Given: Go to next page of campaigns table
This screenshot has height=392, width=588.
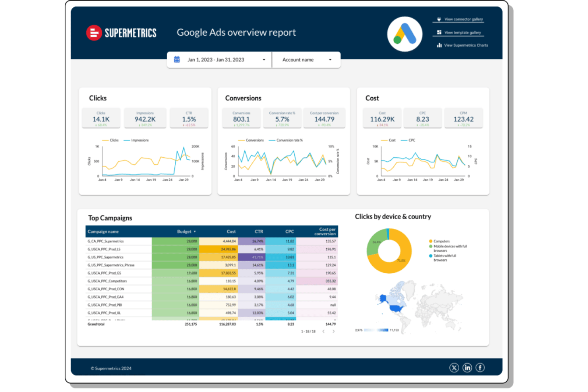Looking at the screenshot, I should [333, 331].
